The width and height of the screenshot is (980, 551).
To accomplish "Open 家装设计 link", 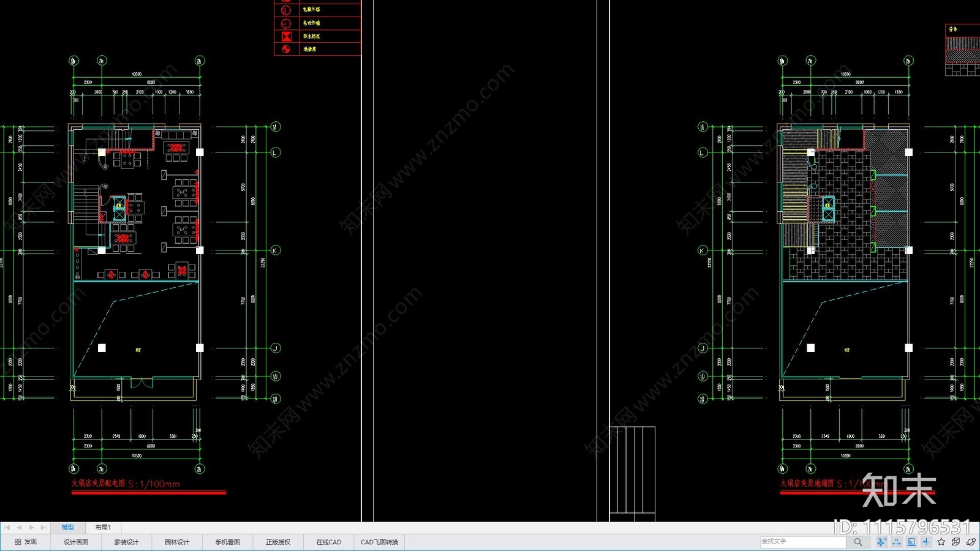I will click(126, 542).
